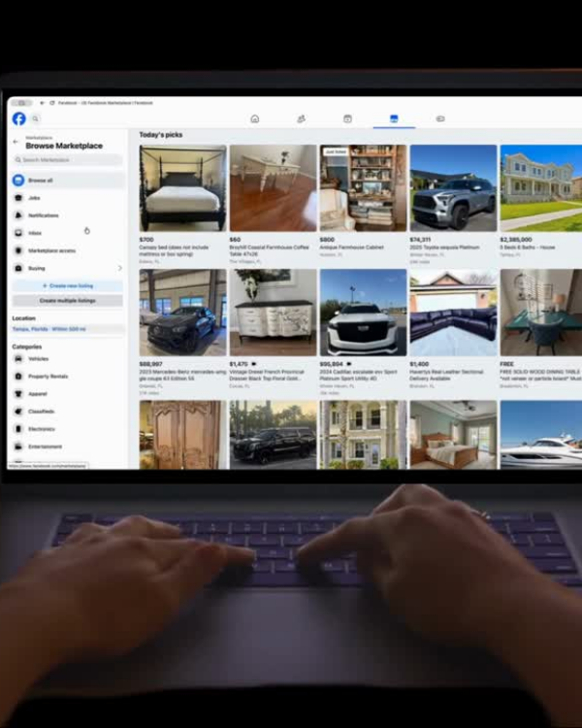Image resolution: width=582 pixels, height=728 pixels.
Task: Click the browser back arrow
Action: (x=43, y=103)
